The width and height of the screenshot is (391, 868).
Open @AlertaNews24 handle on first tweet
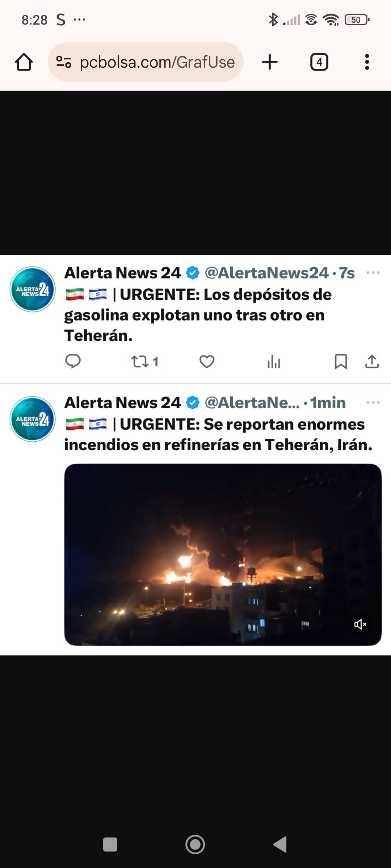266,273
